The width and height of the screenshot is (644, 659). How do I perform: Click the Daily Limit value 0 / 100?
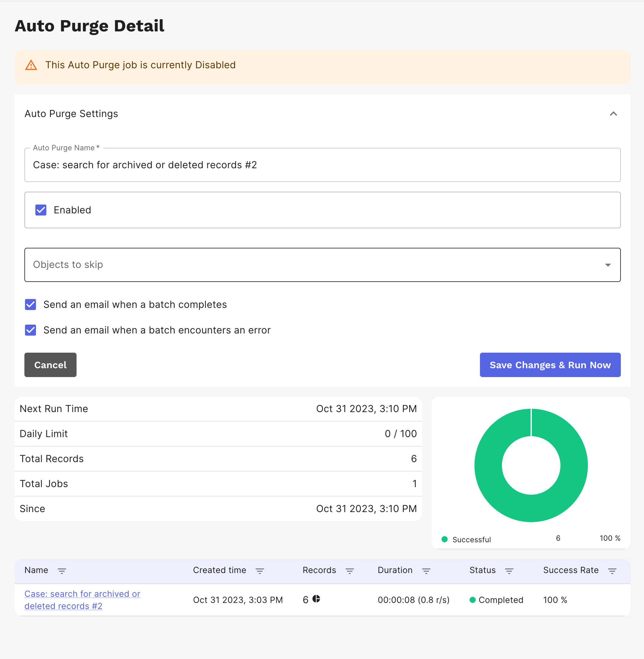point(400,433)
